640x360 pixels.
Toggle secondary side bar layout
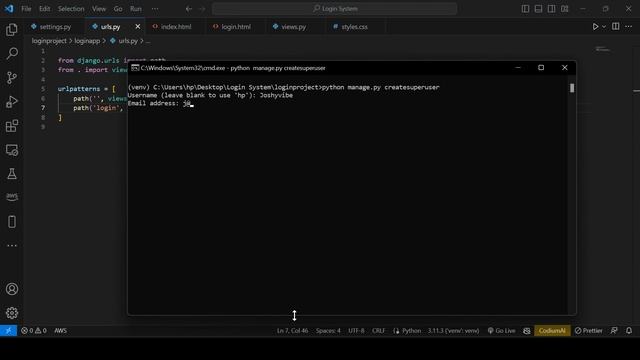tap(551, 9)
